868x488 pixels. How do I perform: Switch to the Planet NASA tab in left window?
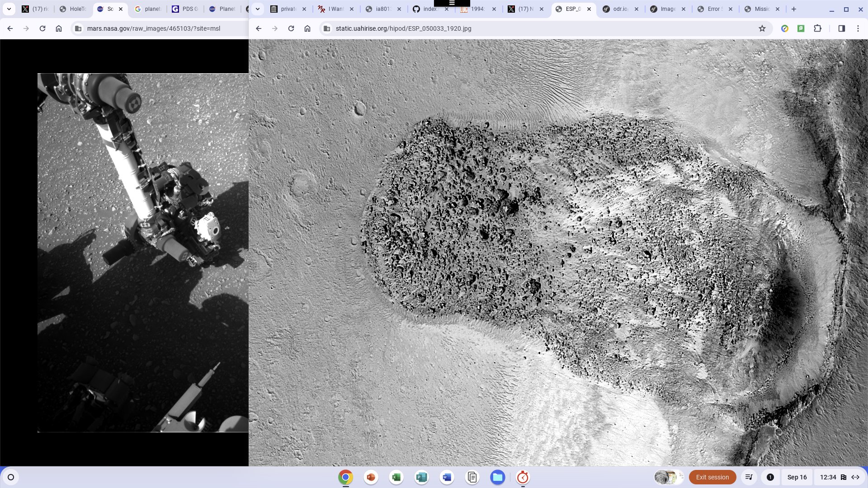(223, 9)
